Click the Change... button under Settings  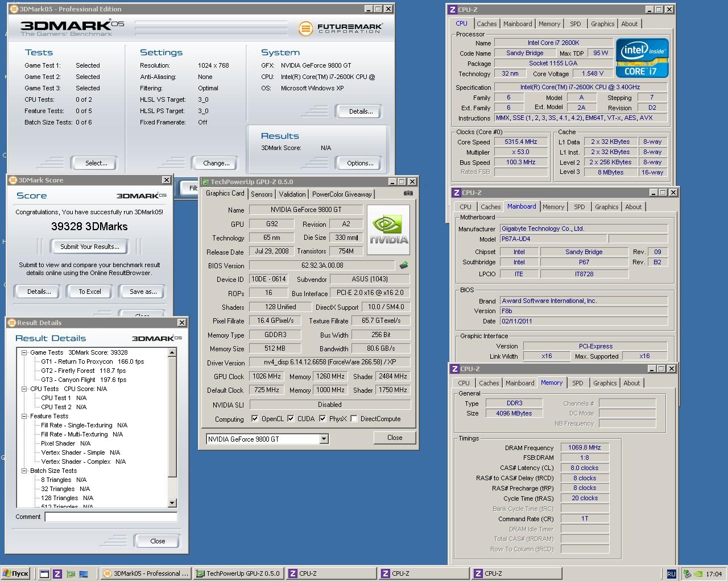(216, 163)
